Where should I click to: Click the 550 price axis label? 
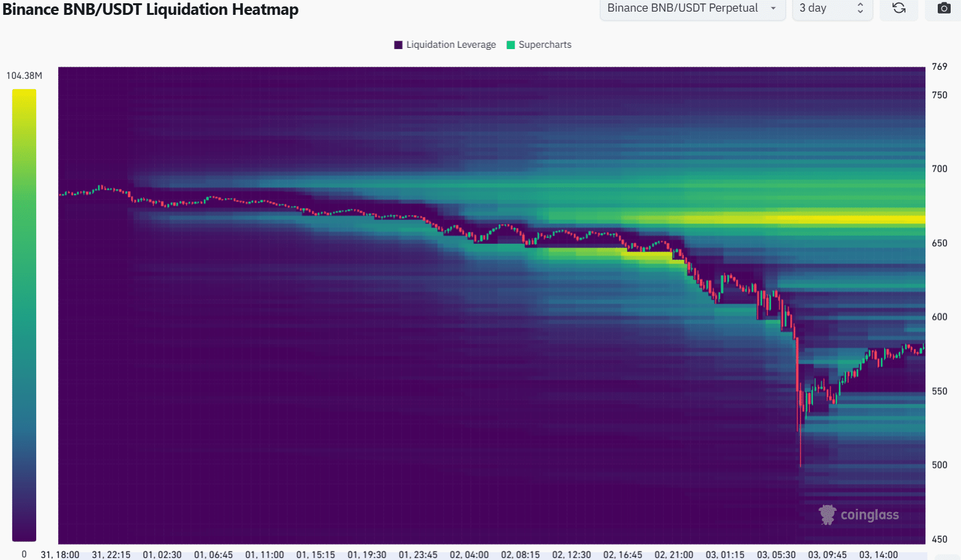[x=940, y=391]
